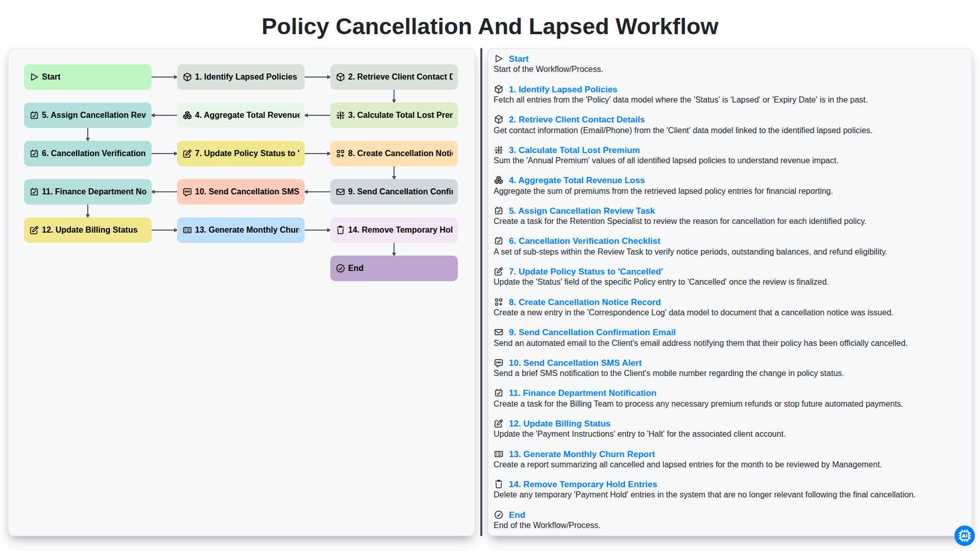
Task: Open the '2. Retrieve Client Contact Details' link
Action: coord(576,119)
